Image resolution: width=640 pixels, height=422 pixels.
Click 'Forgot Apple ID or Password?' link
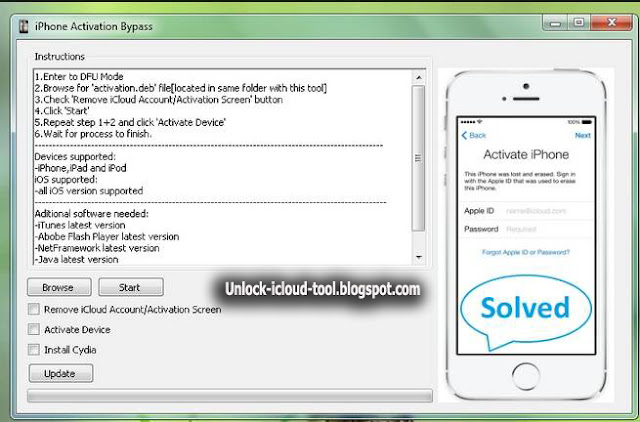[526, 252]
